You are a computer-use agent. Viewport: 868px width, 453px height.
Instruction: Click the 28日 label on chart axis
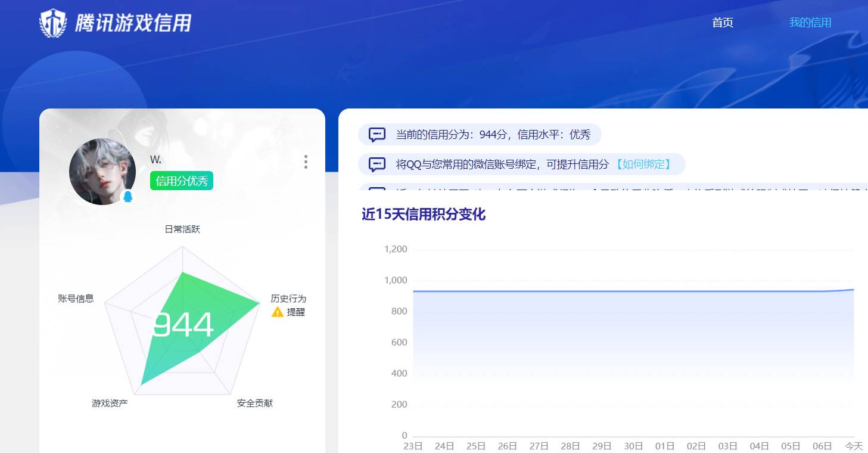point(570,446)
